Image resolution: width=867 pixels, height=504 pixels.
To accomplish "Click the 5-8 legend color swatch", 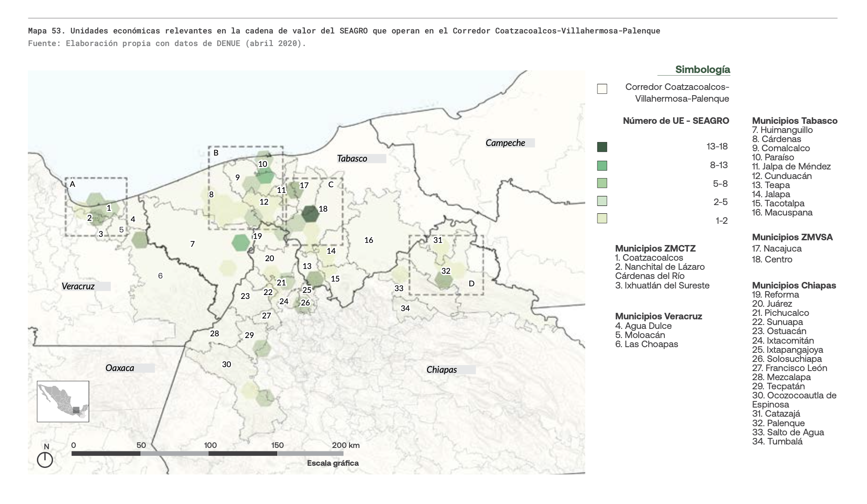I will coord(602,183).
